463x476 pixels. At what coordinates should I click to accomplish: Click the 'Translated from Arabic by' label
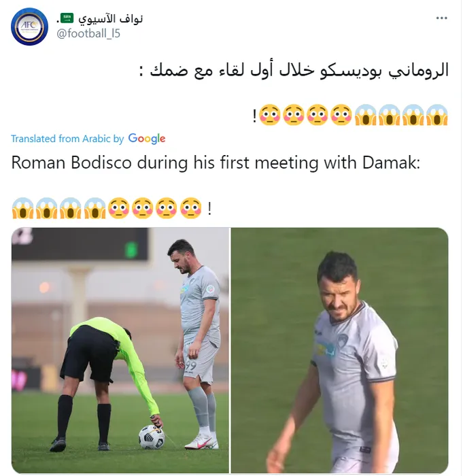[x=67, y=139]
